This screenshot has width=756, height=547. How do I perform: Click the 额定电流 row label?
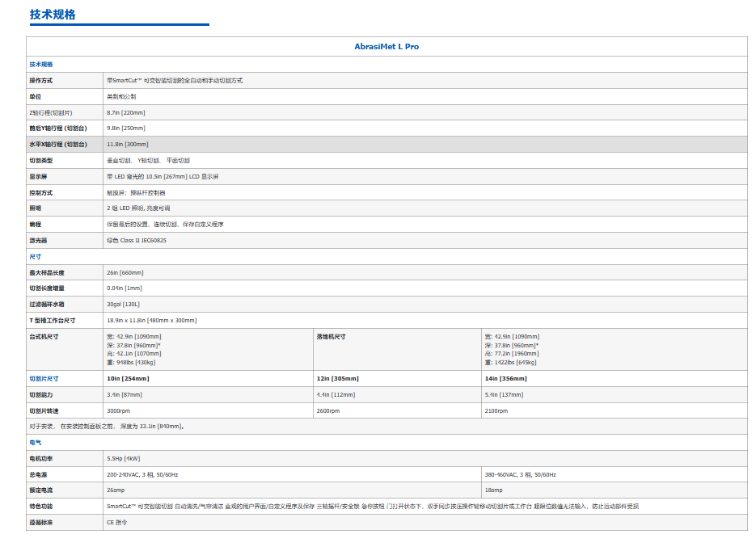(x=41, y=490)
